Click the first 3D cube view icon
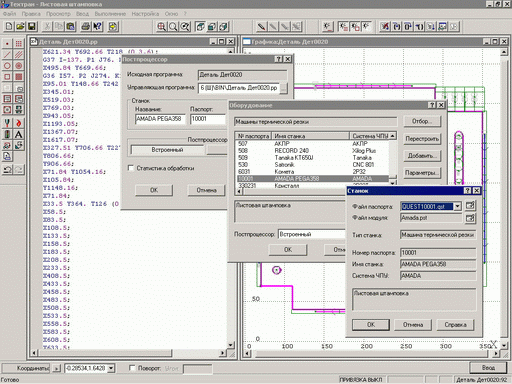The image size is (512, 384). [200, 26]
